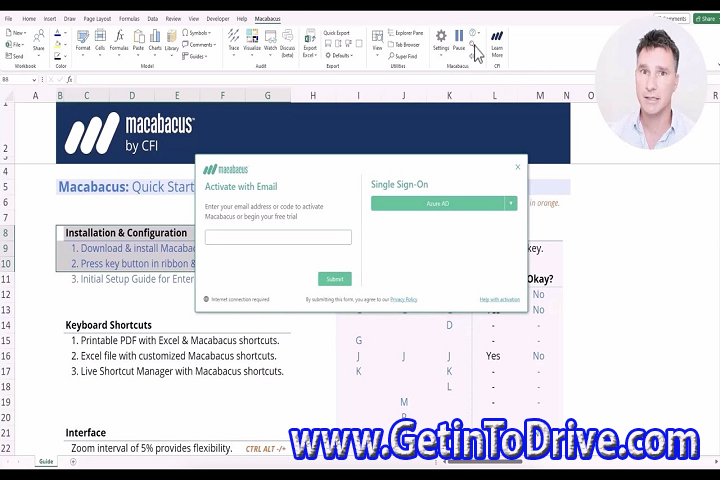Click the last Quick Export icon
Image resolution: width=720 pixels, height=480 pixels.
click(359, 44)
